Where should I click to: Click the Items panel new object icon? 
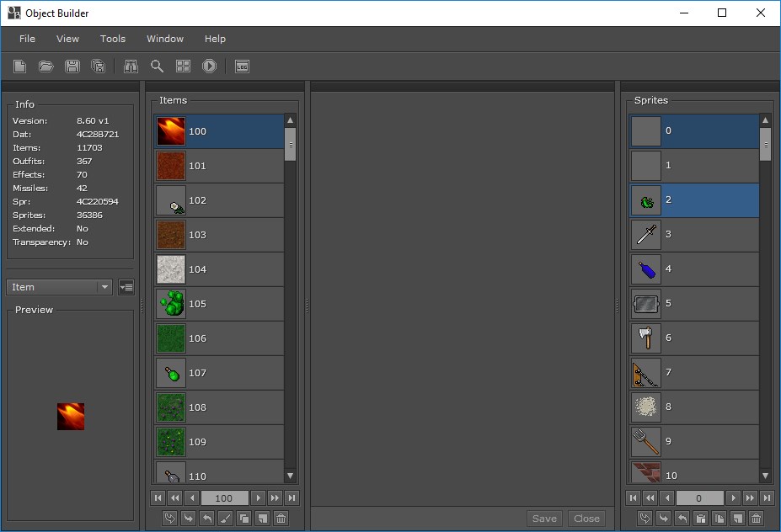[263, 519]
